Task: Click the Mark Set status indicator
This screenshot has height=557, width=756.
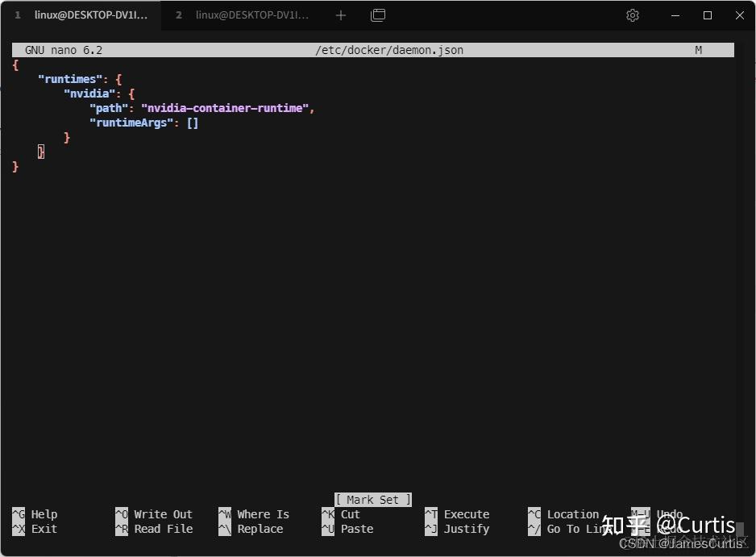Action: [x=372, y=499]
